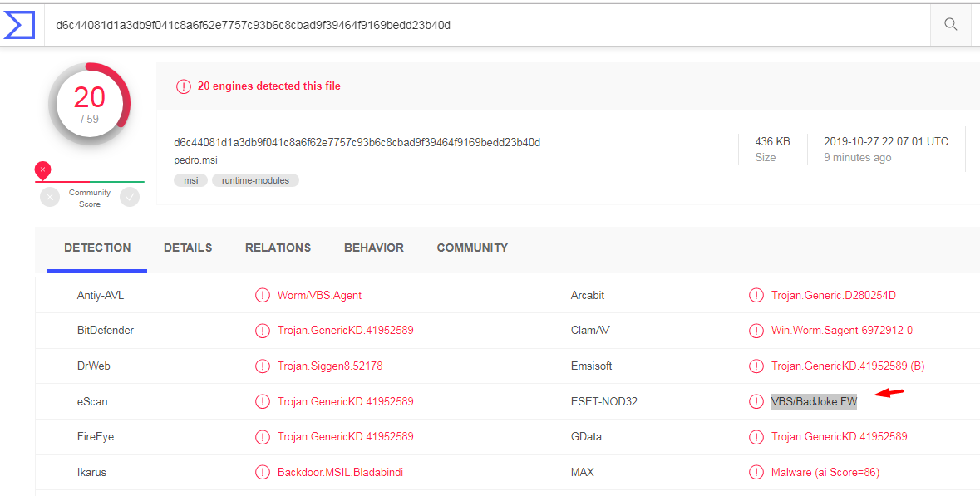Click the msi tag
Viewport: 980px width, 496px height.
[x=190, y=180]
